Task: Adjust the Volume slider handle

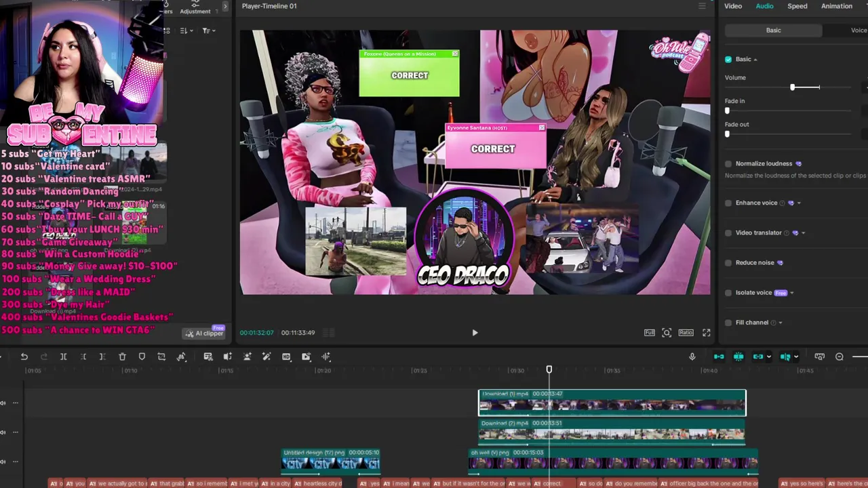Action: click(x=792, y=87)
